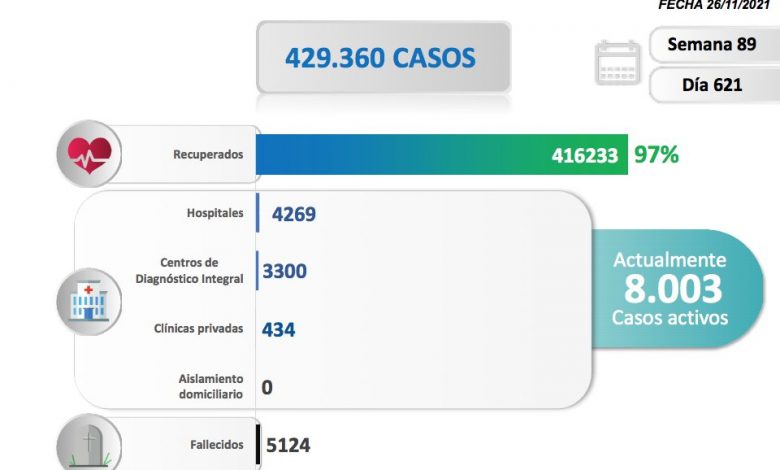Click the Actualmente 8.003 Casos activos badge
This screenshot has width=780, height=470.
pyautogui.click(x=671, y=289)
